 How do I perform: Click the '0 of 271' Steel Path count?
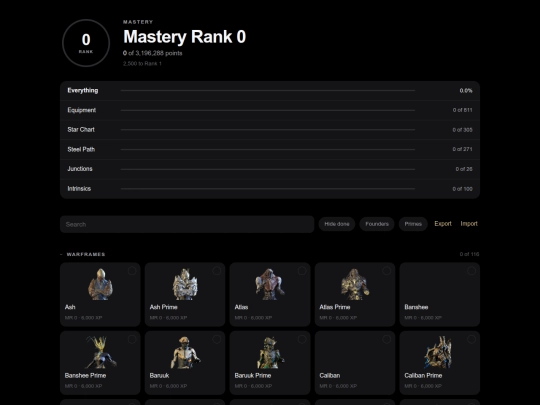coord(463,149)
